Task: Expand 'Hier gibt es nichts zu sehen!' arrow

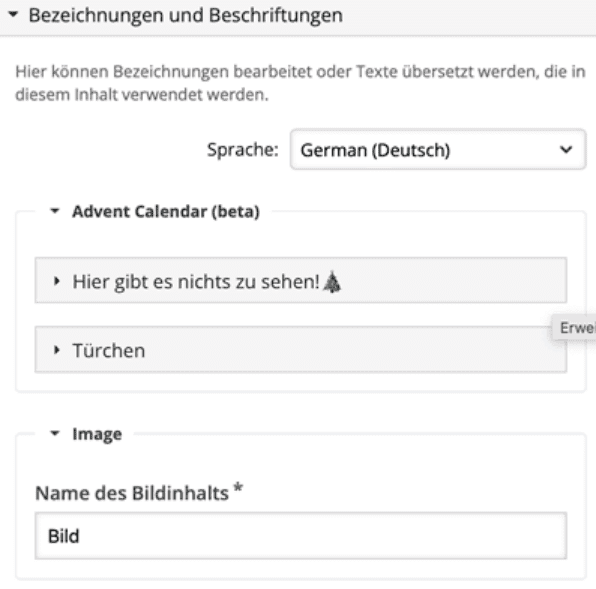Action: point(57,281)
